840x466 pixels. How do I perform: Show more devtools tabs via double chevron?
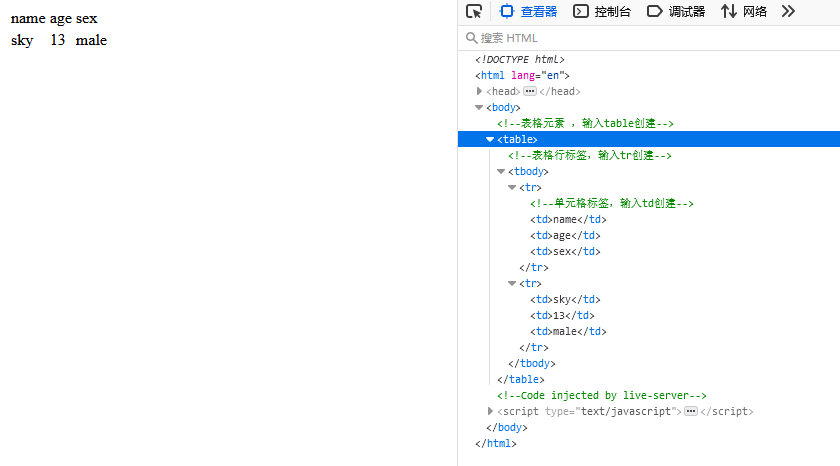788,11
